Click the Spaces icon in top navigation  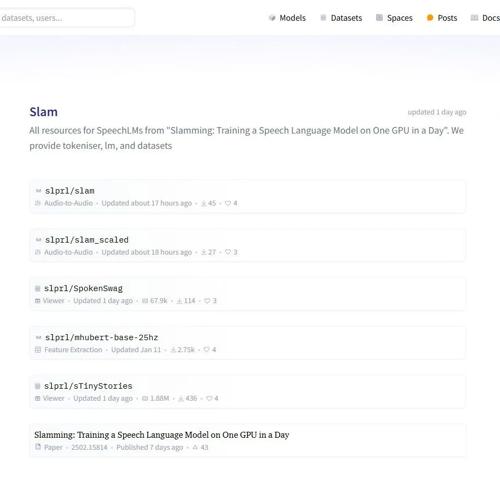pos(379,18)
